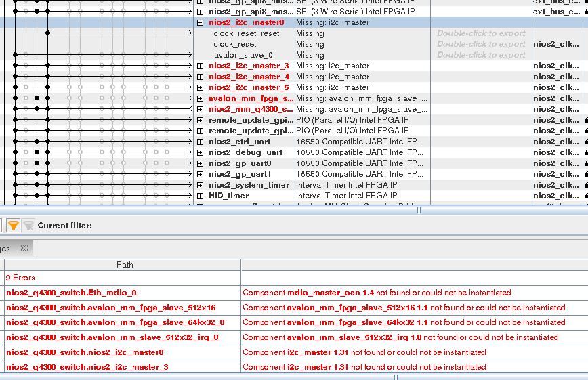This screenshot has height=380, width=588.
Task: Expand the nios2_ctrl_uart component
Action: (200, 142)
